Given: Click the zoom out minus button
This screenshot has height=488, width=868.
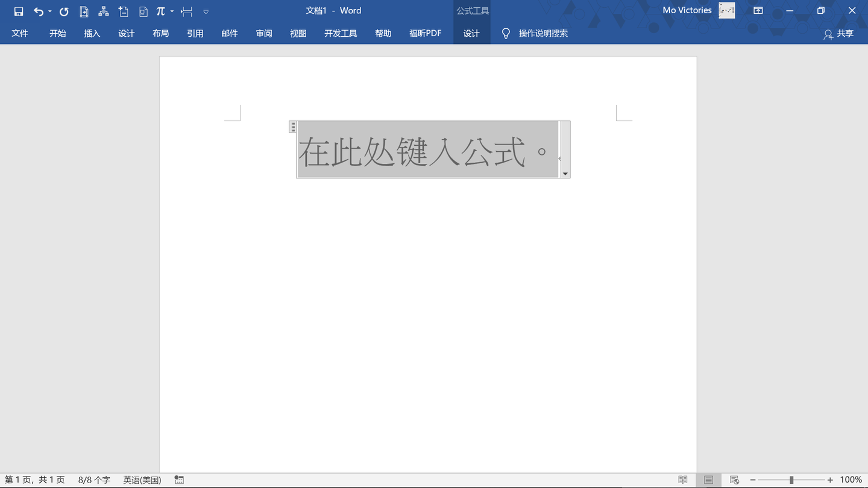Looking at the screenshot, I should tap(753, 480).
